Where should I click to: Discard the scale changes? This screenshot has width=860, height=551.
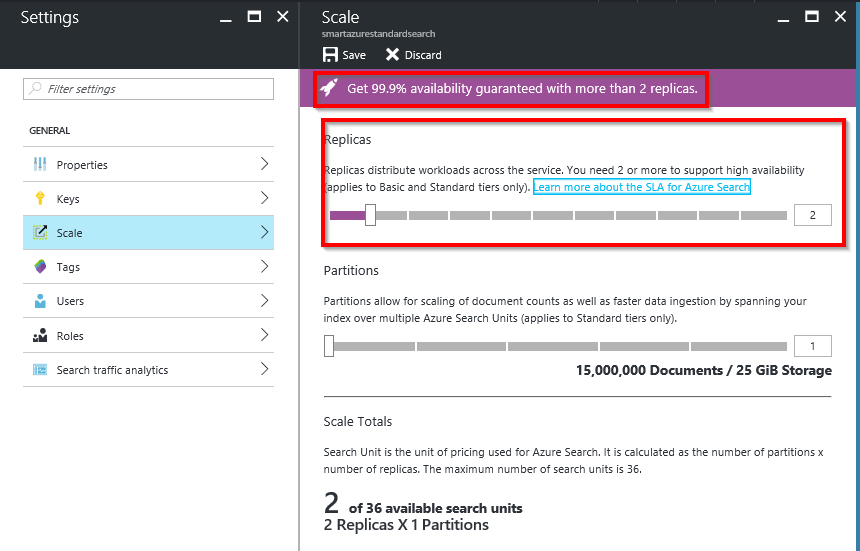click(x=413, y=55)
